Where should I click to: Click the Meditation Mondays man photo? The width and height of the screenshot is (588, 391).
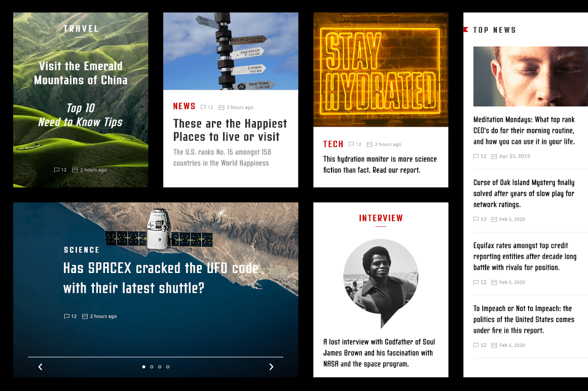pos(531,76)
